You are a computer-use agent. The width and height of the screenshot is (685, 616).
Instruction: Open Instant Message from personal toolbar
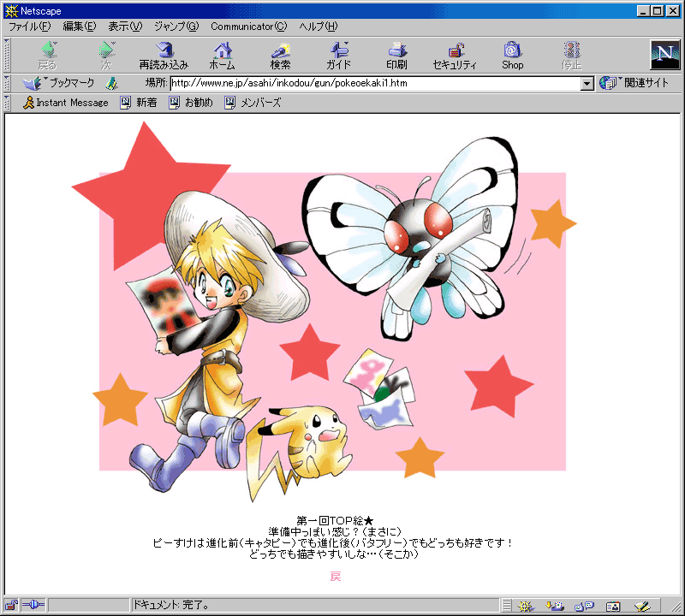[x=66, y=103]
